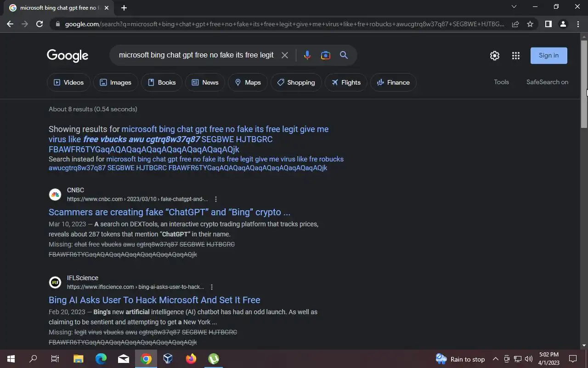This screenshot has width=588, height=368.
Task: Click the iflscience.com result URL
Action: pos(136,287)
